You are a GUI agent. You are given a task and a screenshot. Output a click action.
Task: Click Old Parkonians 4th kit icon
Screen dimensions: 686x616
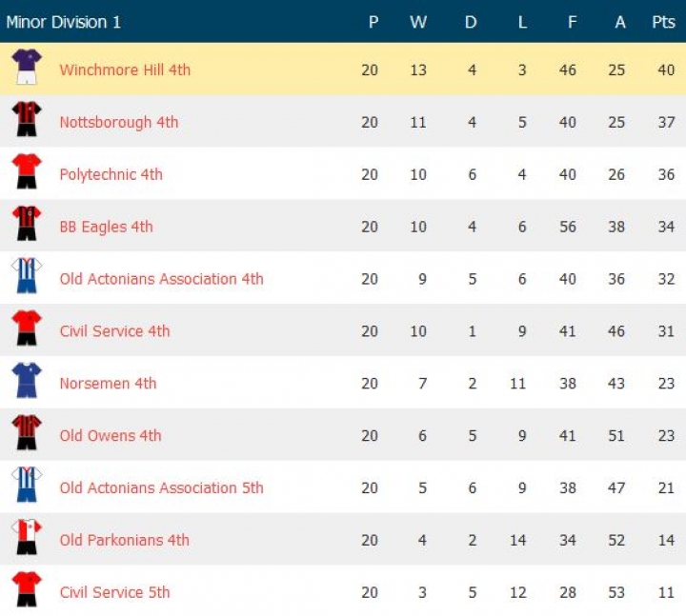click(26, 540)
